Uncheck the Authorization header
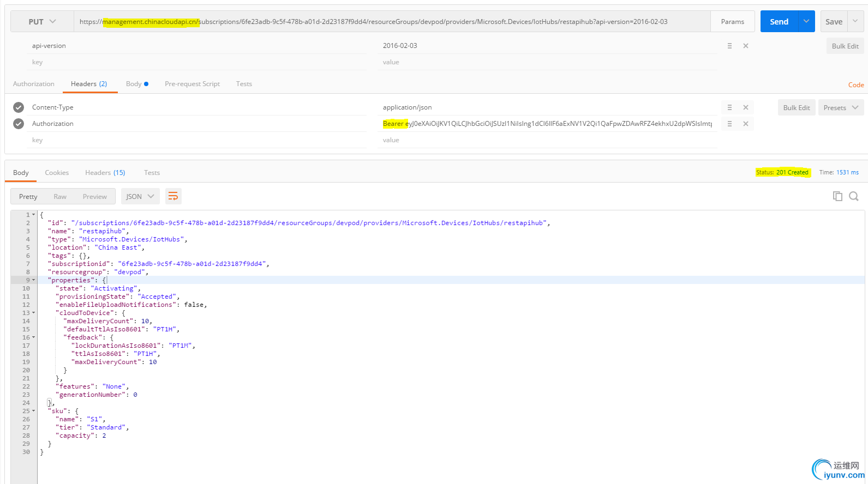868x484 pixels. click(x=19, y=124)
